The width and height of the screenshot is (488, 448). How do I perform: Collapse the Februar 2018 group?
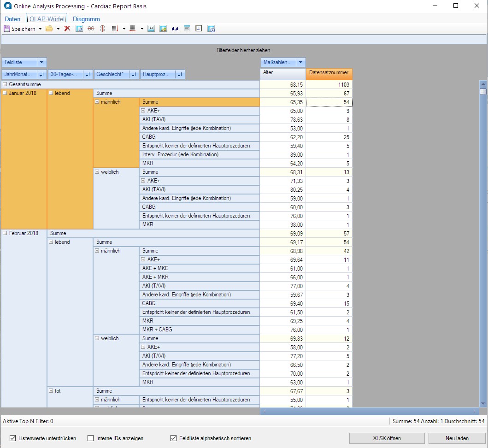5,233
